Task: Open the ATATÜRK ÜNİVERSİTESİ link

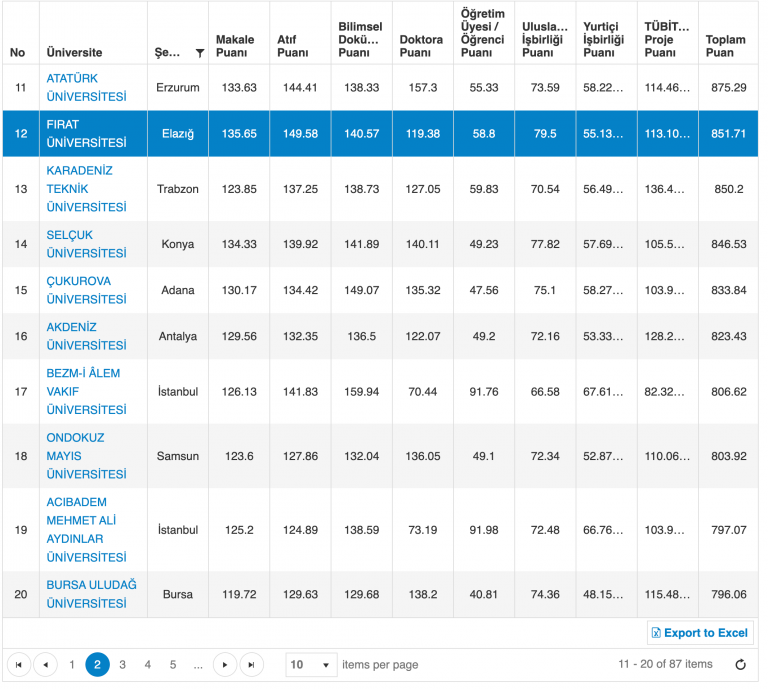Action: coord(86,87)
